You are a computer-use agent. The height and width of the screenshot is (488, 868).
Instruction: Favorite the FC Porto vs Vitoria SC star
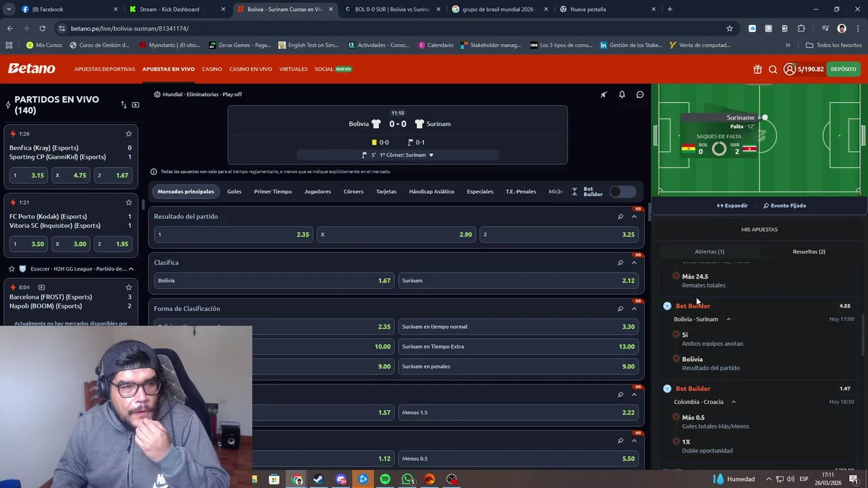coord(129,202)
